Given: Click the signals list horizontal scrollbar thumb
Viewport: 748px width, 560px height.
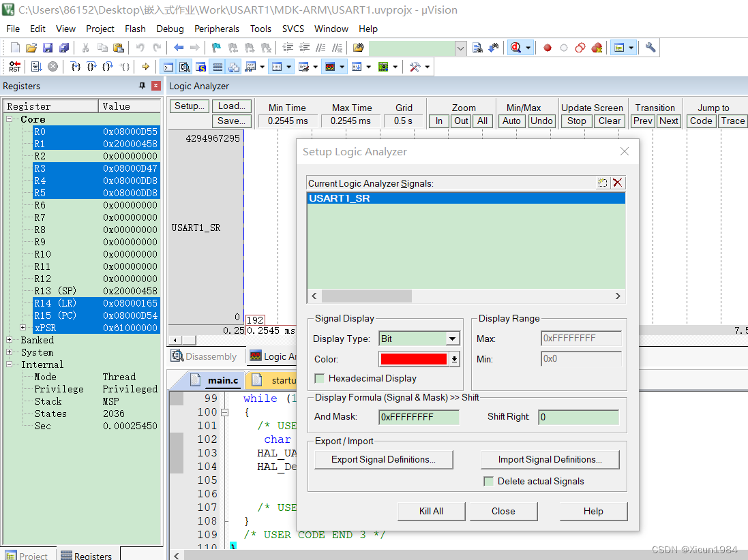Looking at the screenshot, I should 367,296.
